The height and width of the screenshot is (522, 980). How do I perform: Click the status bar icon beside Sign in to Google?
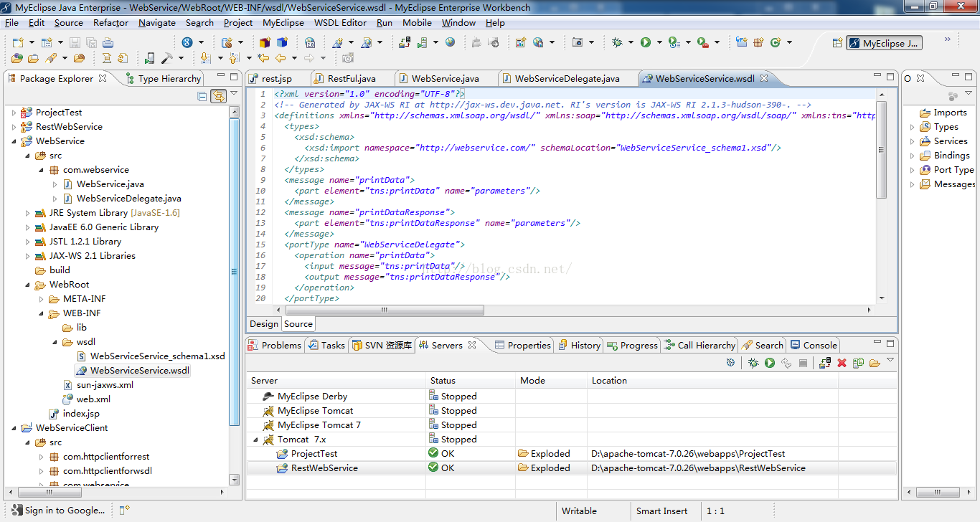(x=124, y=510)
